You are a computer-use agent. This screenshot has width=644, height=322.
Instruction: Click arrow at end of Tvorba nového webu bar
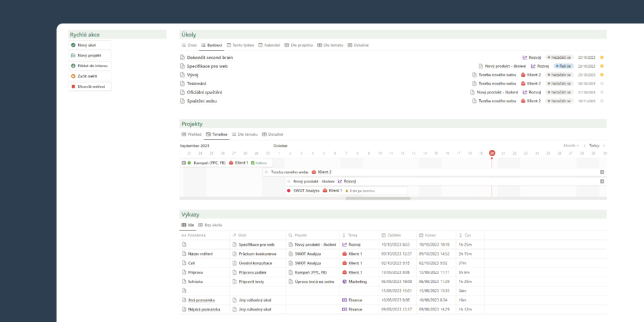click(602, 172)
